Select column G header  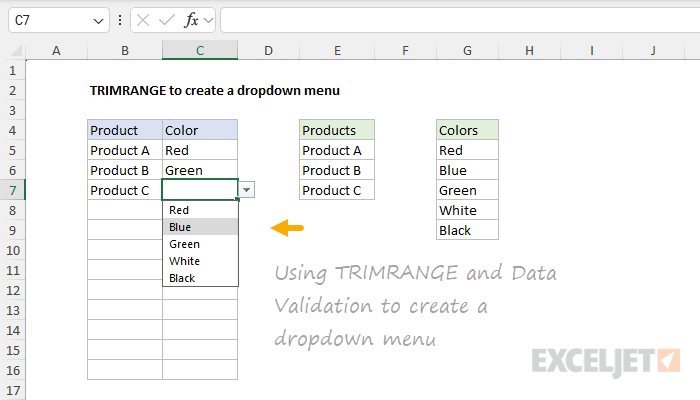coord(467,50)
